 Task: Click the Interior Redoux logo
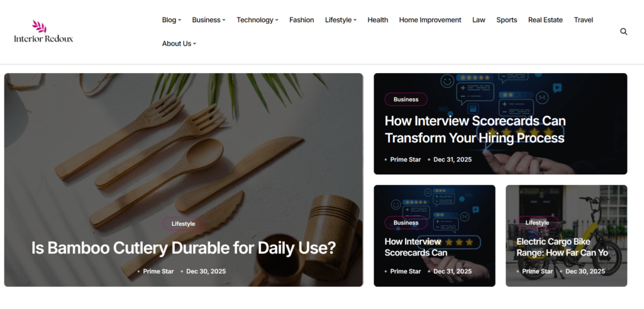click(x=43, y=31)
